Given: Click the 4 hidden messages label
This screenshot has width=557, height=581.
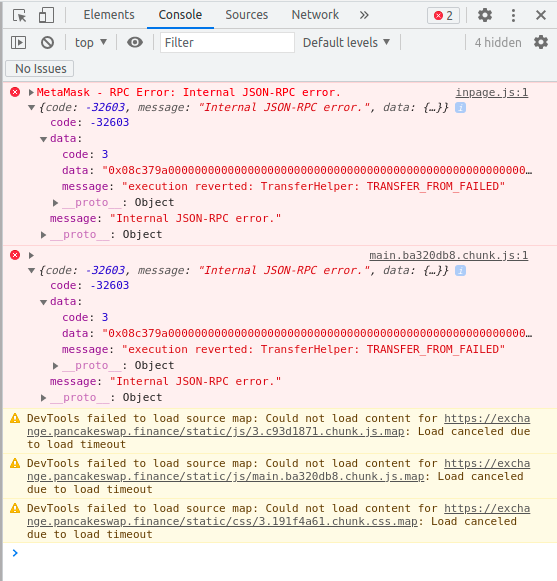Looking at the screenshot, I should 498,43.
